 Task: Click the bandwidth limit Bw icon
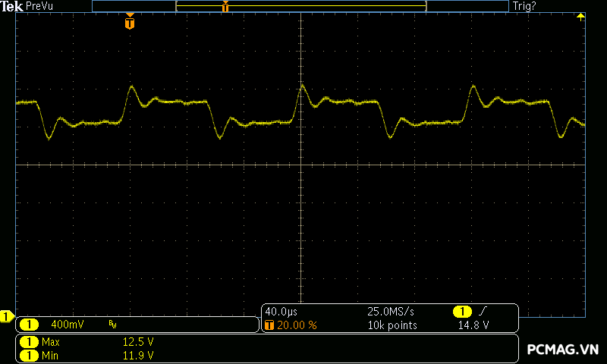click(112, 325)
